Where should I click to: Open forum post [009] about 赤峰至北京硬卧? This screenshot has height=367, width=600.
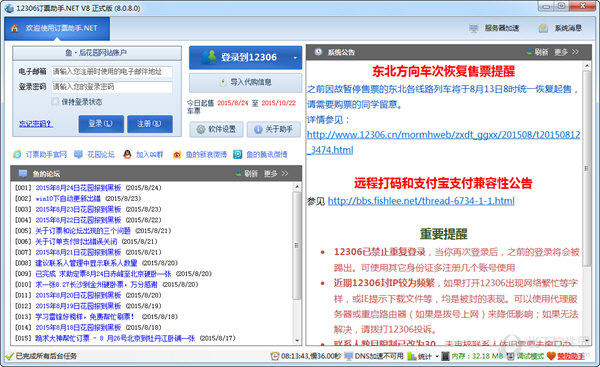(x=103, y=274)
